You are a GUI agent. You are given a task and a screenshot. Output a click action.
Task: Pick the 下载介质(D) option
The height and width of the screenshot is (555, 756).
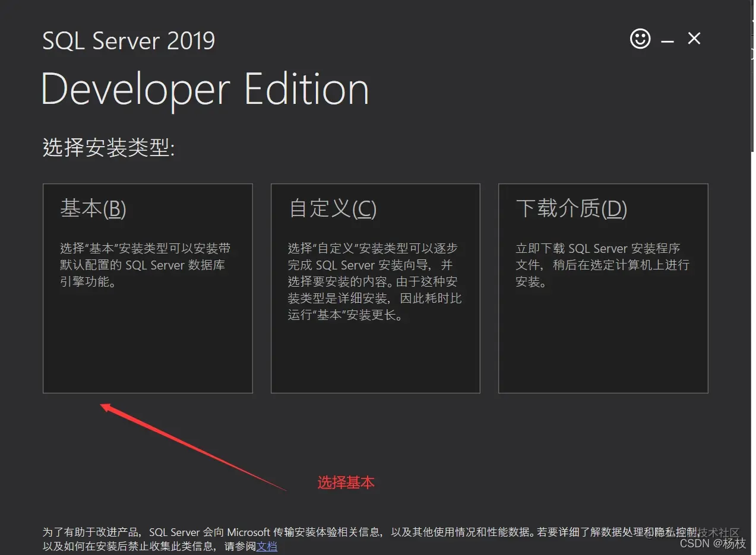pyautogui.click(x=603, y=288)
